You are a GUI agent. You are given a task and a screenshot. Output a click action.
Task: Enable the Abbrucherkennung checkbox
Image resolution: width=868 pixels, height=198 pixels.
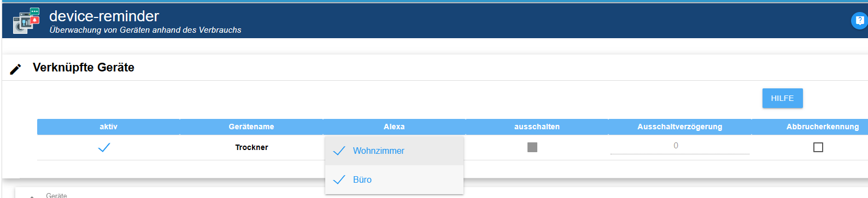tap(818, 147)
